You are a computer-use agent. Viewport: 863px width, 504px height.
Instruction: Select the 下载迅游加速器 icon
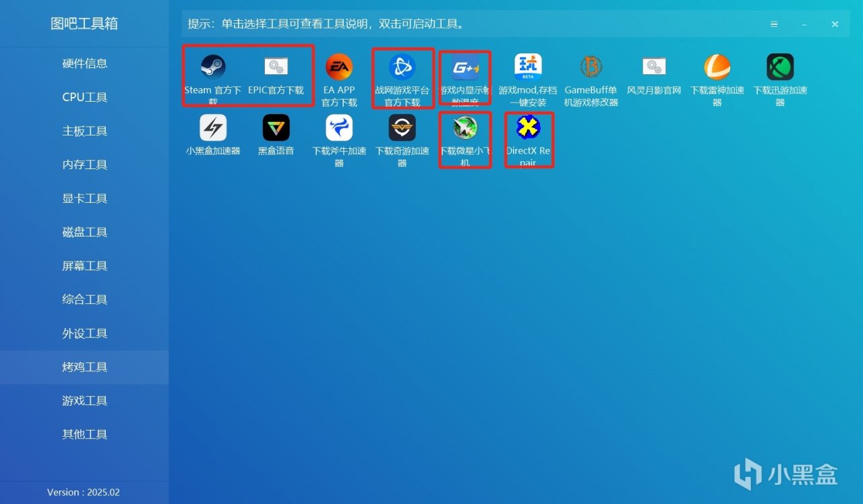[x=780, y=67]
